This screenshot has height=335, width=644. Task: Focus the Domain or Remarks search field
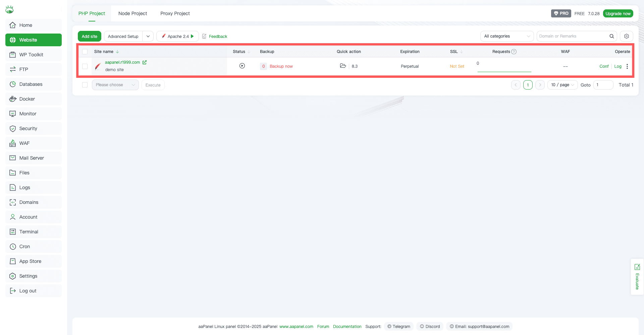572,36
